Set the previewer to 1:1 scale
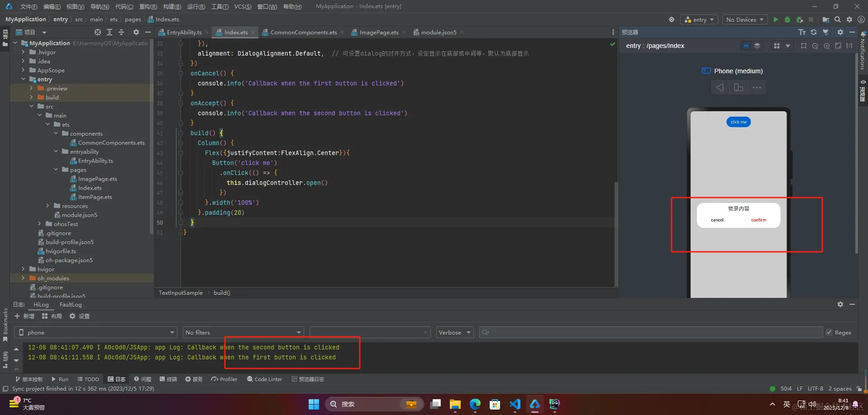 click(x=849, y=46)
